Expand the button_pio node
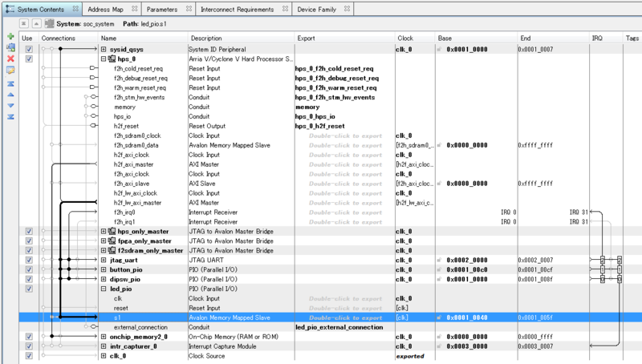This screenshot has height=364, width=642. point(104,269)
